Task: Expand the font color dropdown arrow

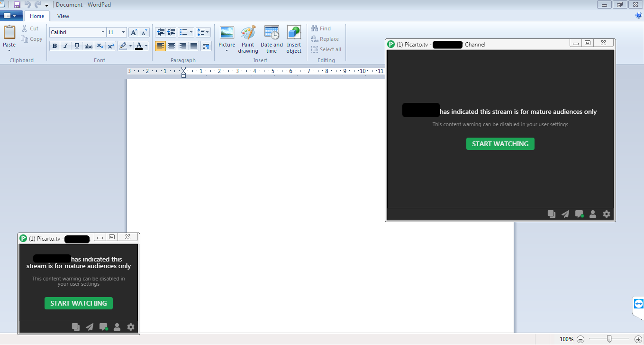Action: point(146,46)
